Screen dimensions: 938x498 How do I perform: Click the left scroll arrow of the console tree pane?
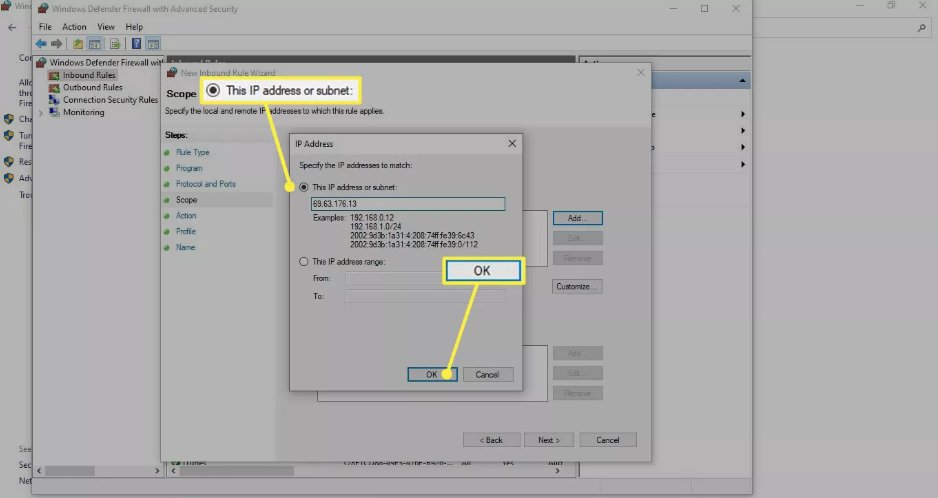(x=39, y=471)
